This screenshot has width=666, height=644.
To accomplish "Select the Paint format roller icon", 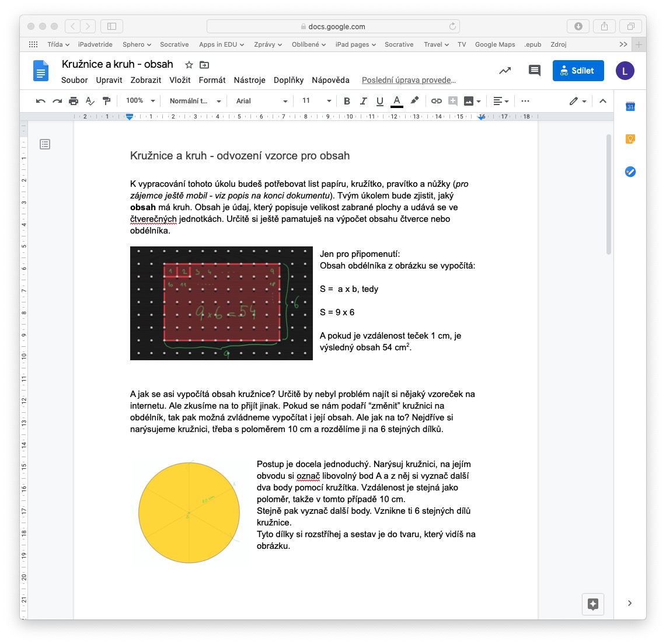I will click(106, 101).
